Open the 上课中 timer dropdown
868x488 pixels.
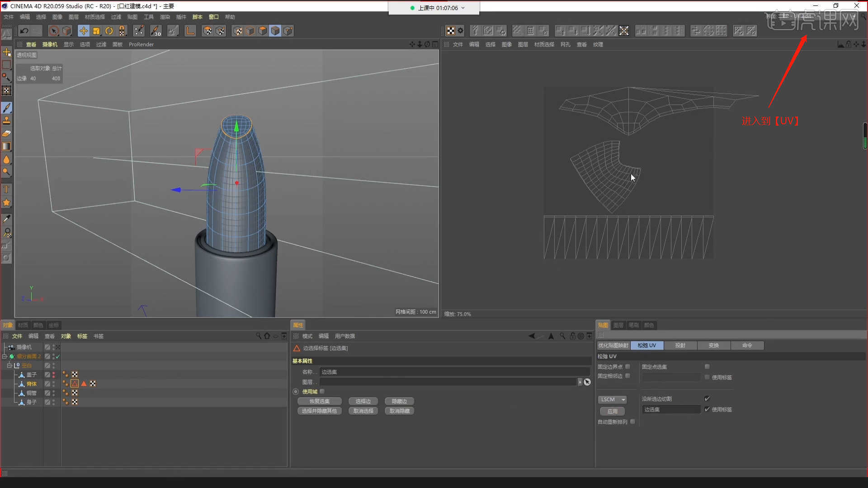[x=463, y=8]
